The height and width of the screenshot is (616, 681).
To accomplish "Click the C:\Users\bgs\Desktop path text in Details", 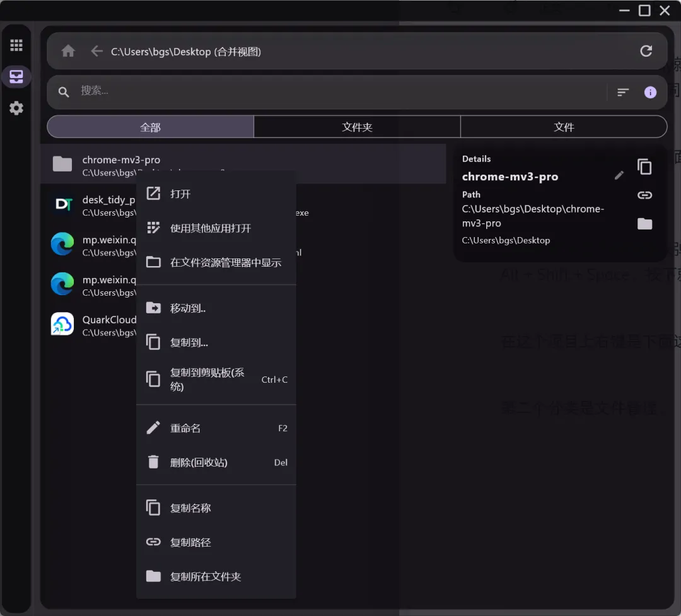I will coord(506,240).
